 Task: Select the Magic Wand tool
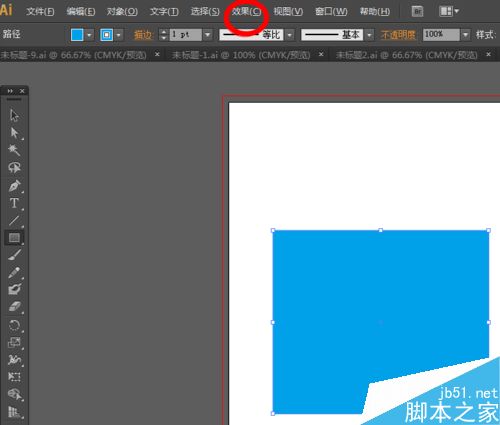(x=14, y=150)
